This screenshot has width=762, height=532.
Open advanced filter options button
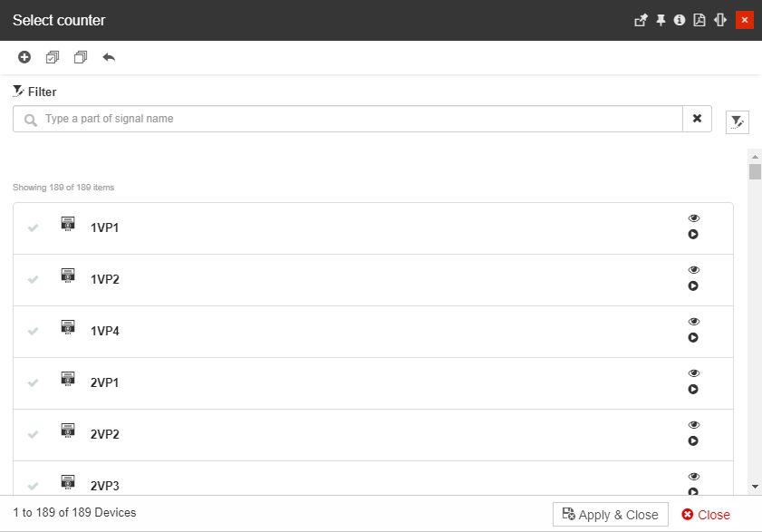tap(738, 121)
